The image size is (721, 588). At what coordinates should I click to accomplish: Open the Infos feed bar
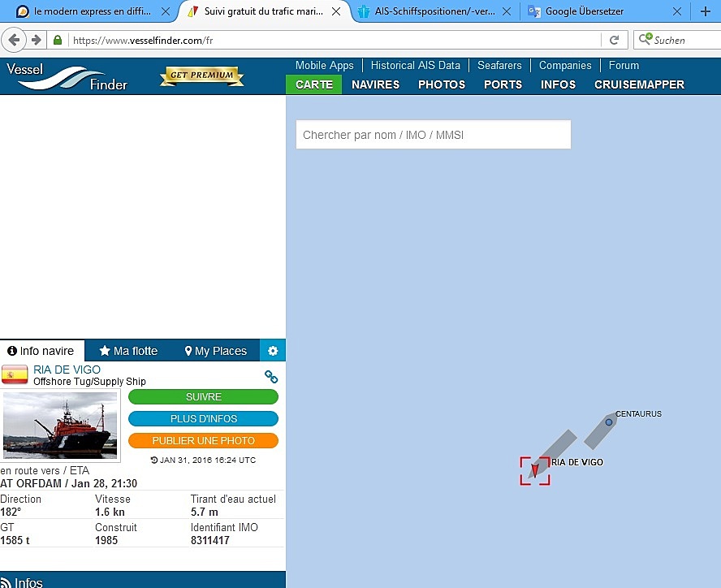pos(143,580)
